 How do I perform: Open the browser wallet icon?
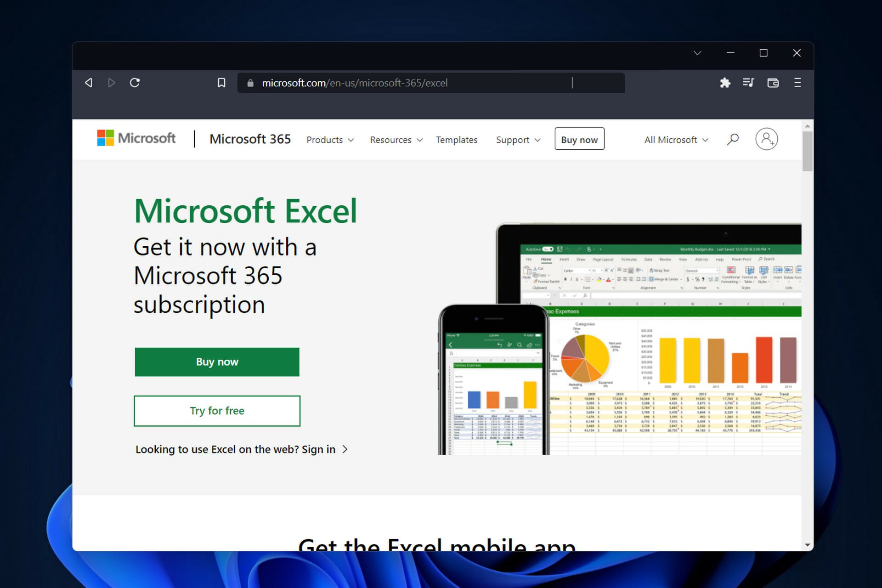773,83
